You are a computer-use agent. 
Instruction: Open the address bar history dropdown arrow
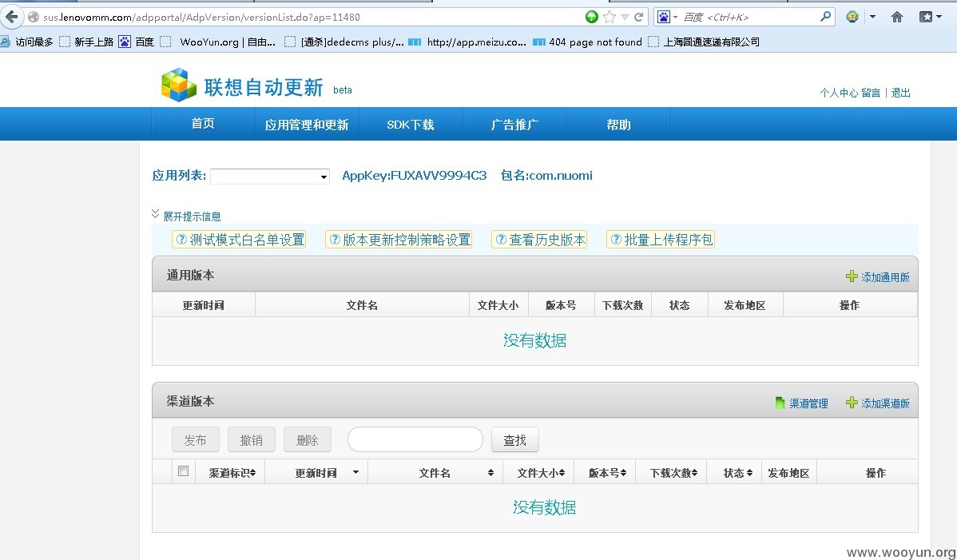(625, 17)
